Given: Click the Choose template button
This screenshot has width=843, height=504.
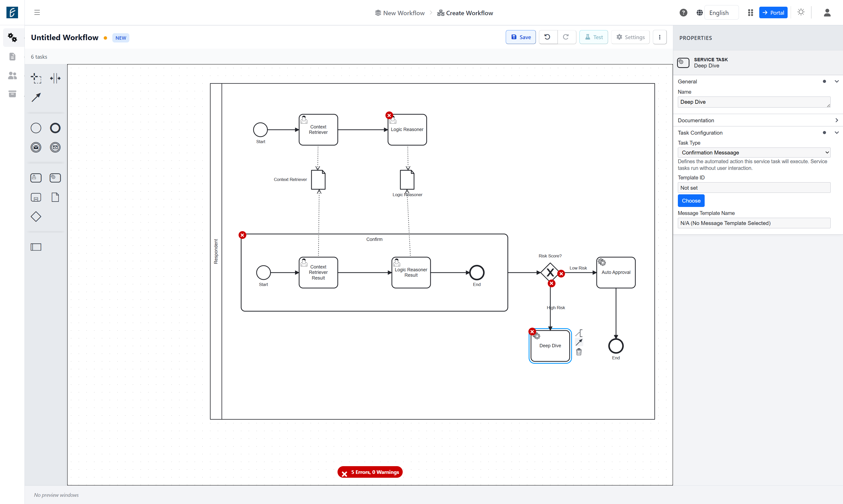Looking at the screenshot, I should [691, 201].
